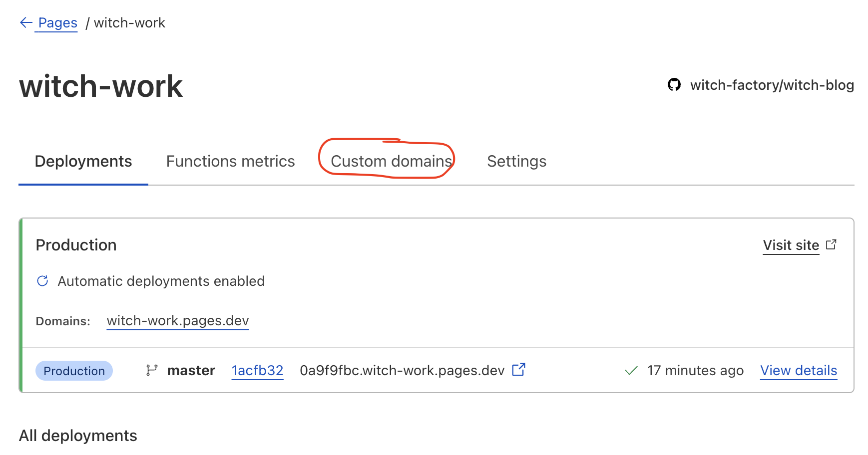Select the Deployments tab
The height and width of the screenshot is (455, 868).
click(83, 161)
